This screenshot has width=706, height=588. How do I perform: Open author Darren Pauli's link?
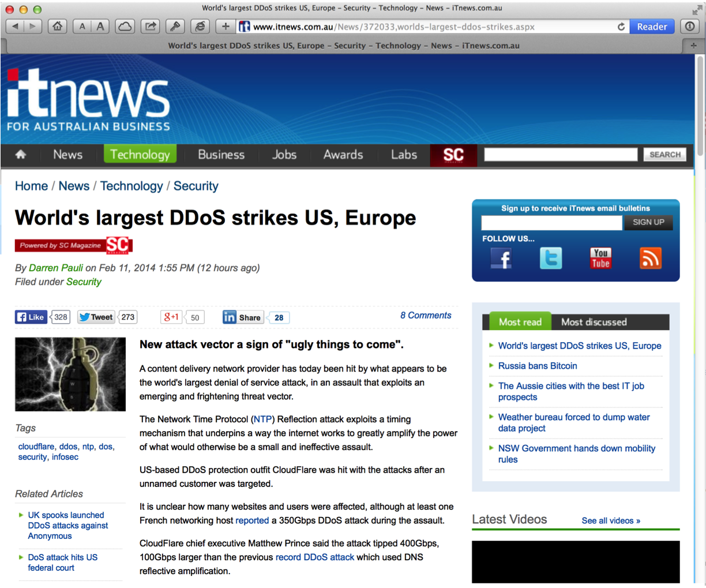56,268
